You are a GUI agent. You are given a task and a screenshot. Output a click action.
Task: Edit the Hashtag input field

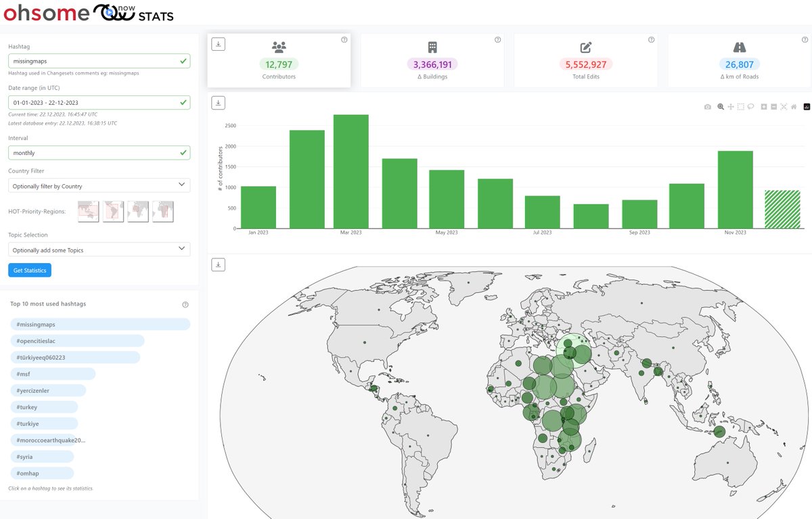pos(99,61)
